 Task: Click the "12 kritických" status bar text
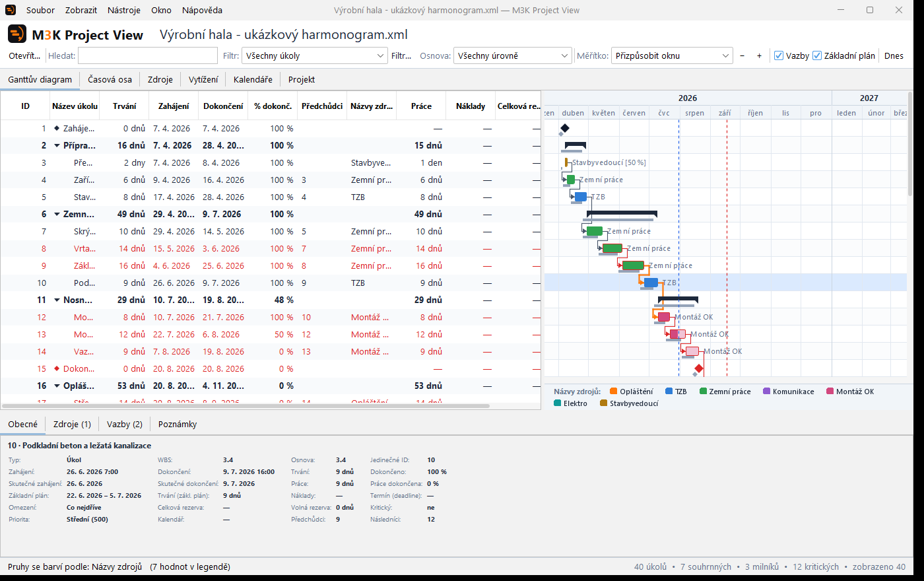point(816,566)
